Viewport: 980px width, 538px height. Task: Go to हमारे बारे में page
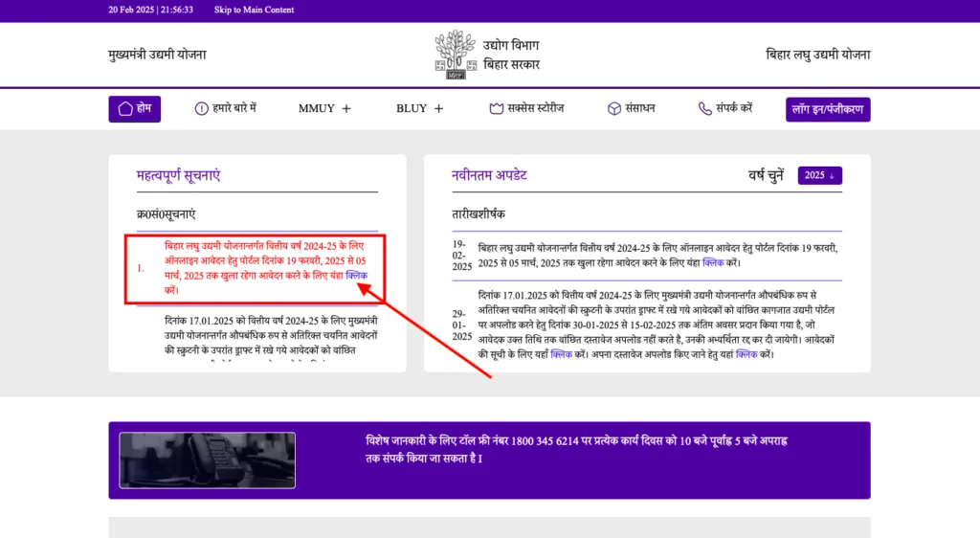click(x=226, y=109)
